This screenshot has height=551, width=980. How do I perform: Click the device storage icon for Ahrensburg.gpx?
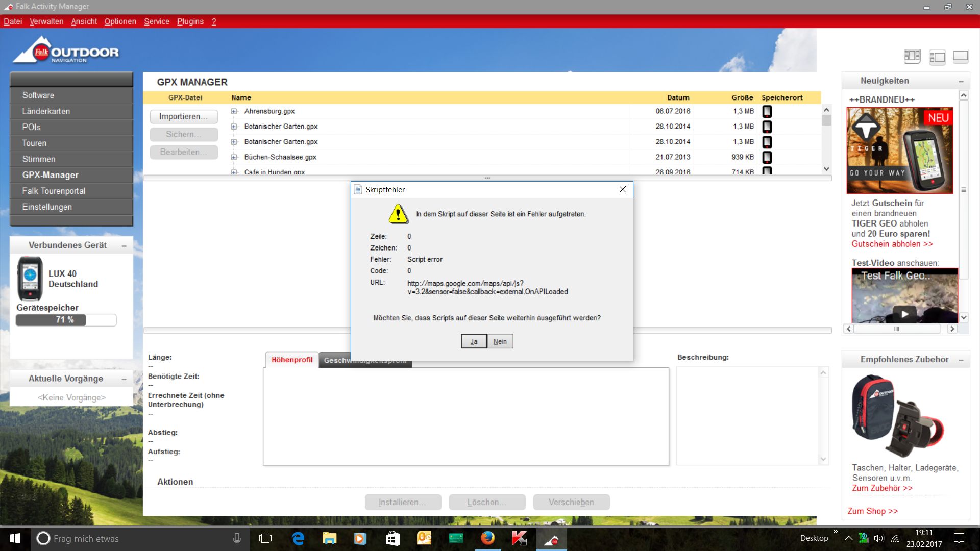pos(767,111)
